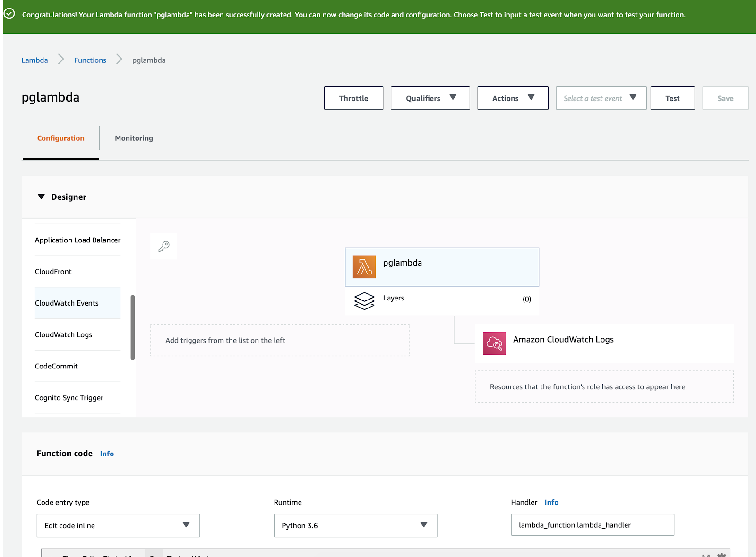Switch to the Monitoring tab

[134, 138]
